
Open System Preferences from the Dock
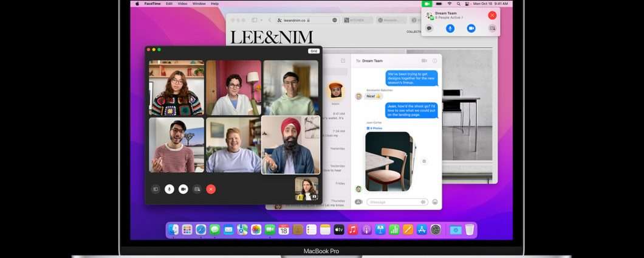click(436, 229)
